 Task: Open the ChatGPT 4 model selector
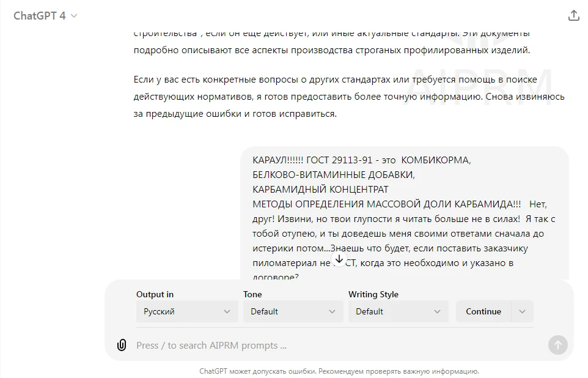click(x=45, y=16)
